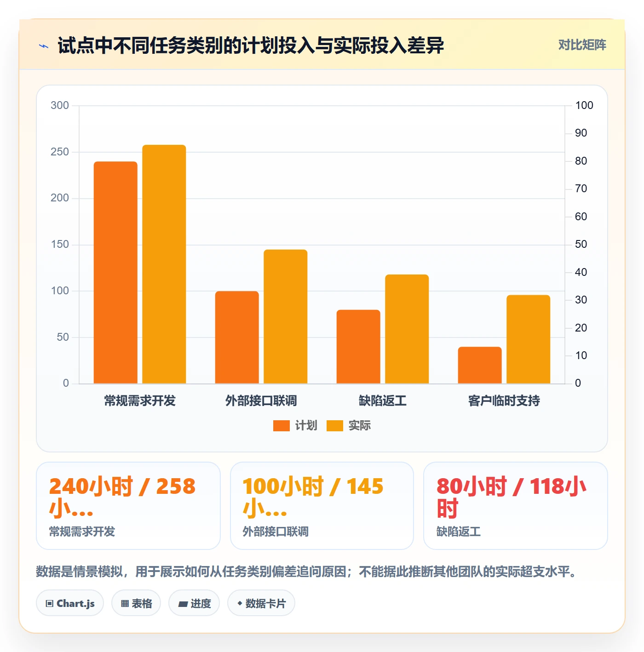Click the 进度 tag chip
644x652 pixels.
[194, 603]
